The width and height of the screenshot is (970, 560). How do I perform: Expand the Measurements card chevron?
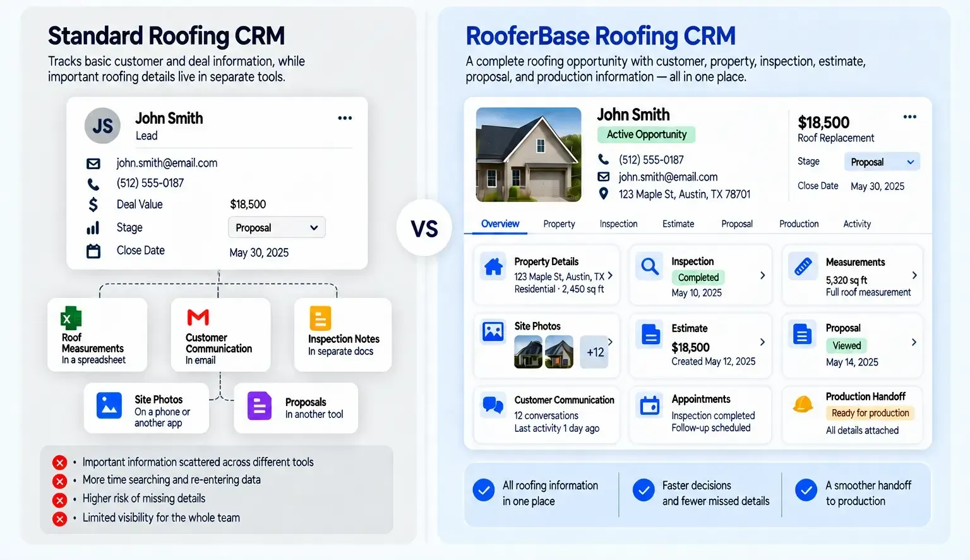point(914,275)
